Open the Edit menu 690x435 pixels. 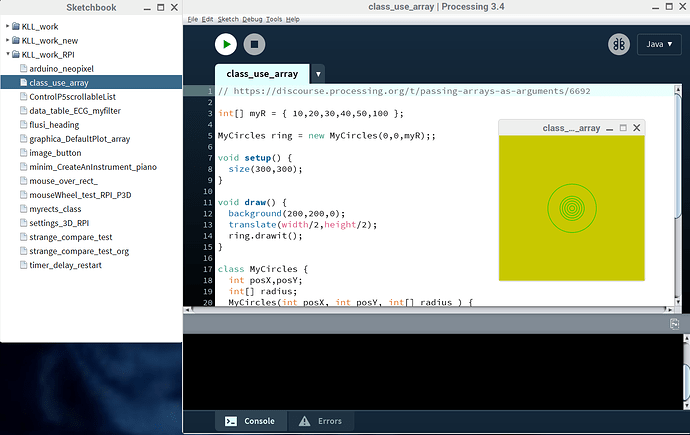pos(207,19)
